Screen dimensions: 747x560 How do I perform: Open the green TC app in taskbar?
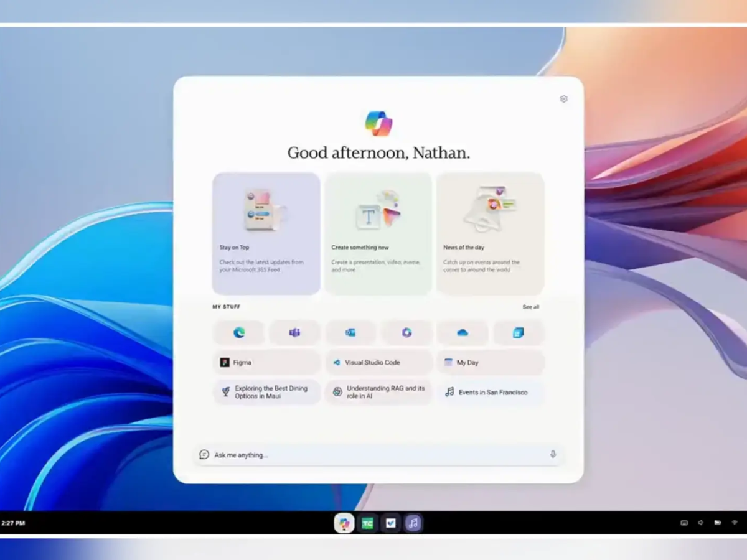(x=368, y=523)
